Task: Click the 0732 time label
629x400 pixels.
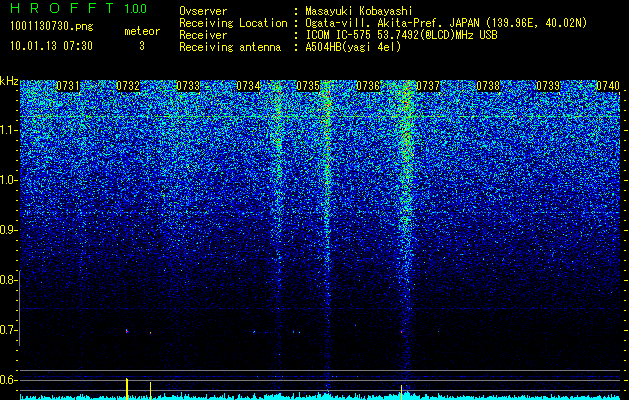Action: click(128, 86)
